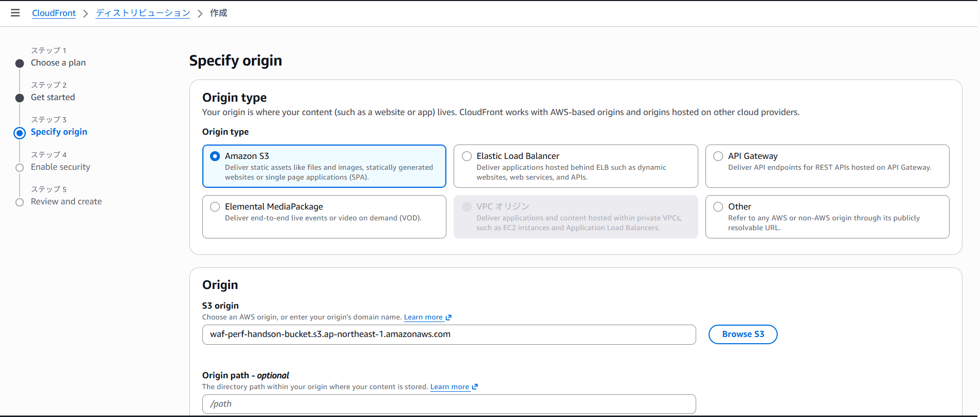Image resolution: width=980 pixels, height=417 pixels.
Task: Click the Origin path input field
Action: (x=449, y=404)
